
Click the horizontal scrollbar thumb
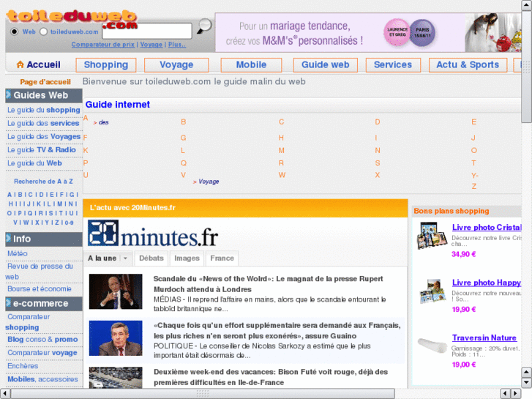click(203, 394)
